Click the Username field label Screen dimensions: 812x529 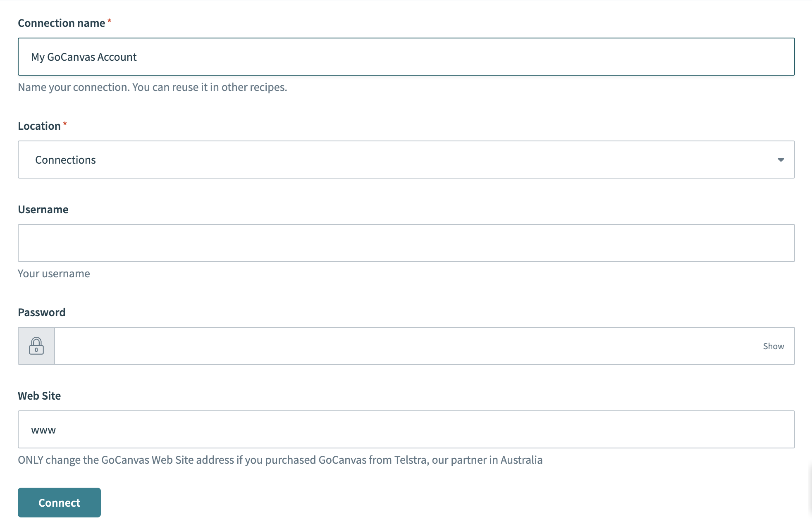coord(43,210)
